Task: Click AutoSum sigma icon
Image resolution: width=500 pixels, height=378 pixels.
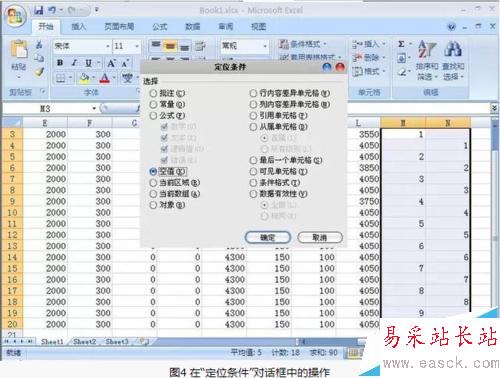Action: pyautogui.click(x=401, y=44)
